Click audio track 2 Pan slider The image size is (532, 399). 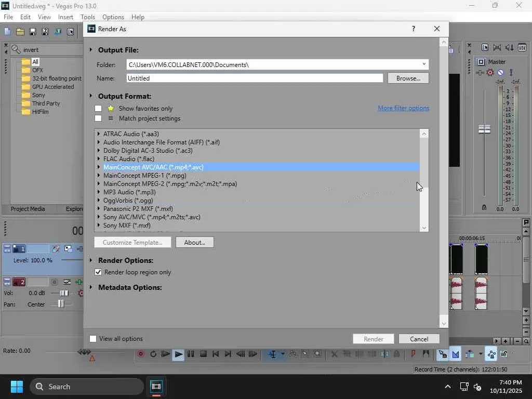click(x=61, y=304)
